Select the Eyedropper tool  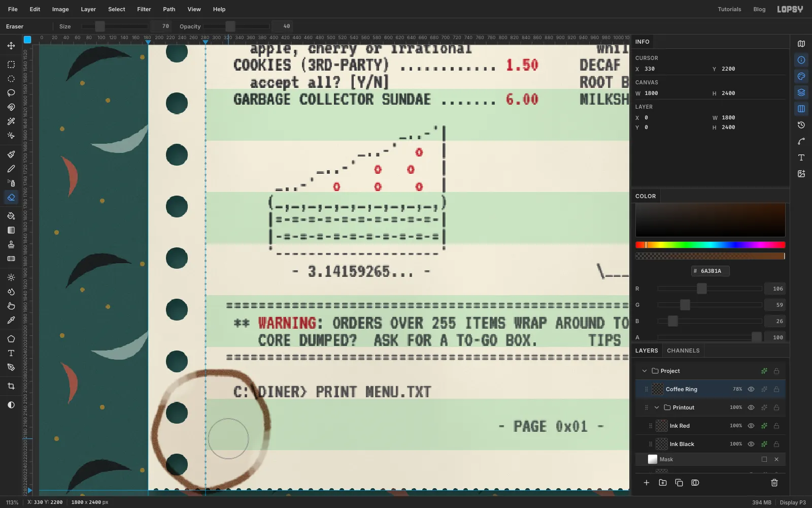click(x=11, y=320)
